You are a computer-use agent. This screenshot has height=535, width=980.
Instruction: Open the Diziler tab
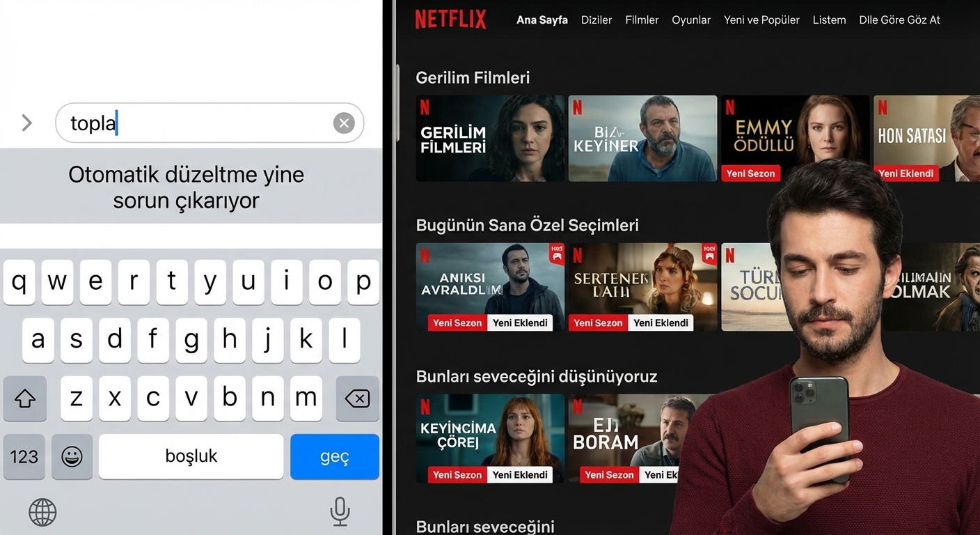click(x=596, y=20)
